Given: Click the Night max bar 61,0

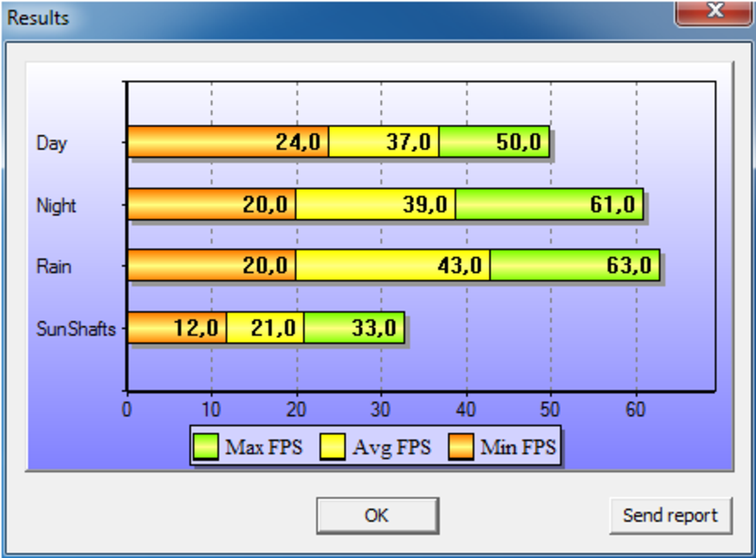Looking at the screenshot, I should (550, 204).
